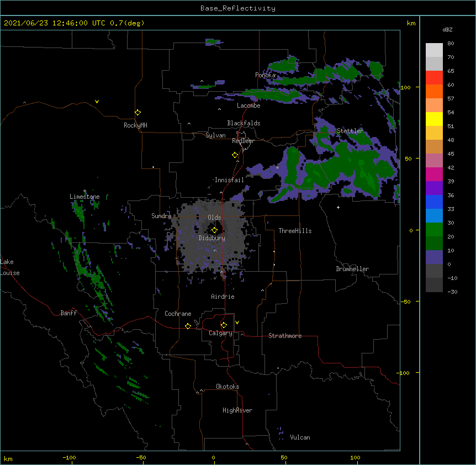Click the 0 tick on bottom axis

tap(213, 457)
